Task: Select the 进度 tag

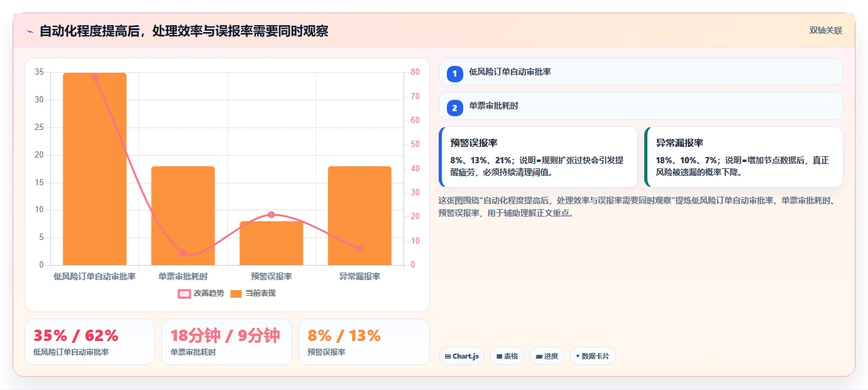Action: (547, 356)
